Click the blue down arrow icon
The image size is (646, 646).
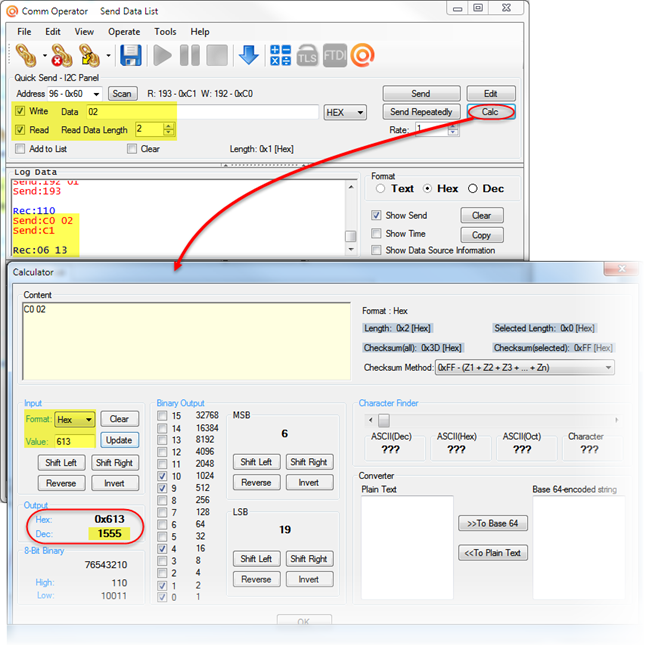[x=249, y=55]
